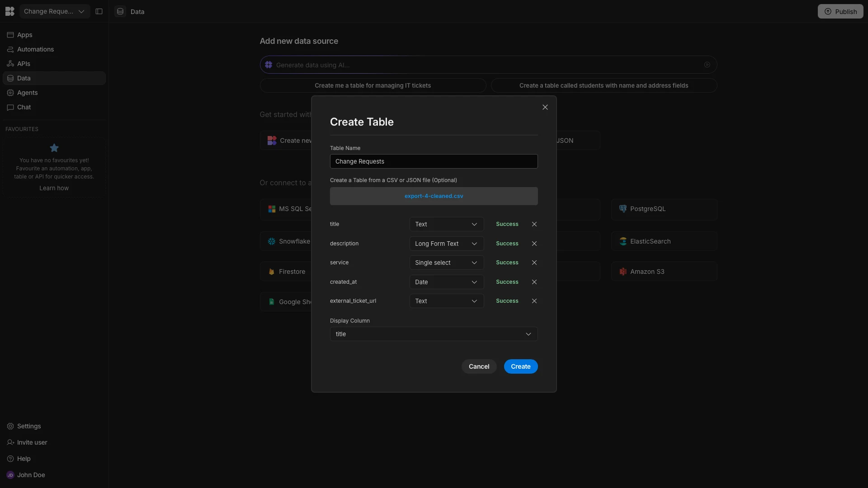This screenshot has height=488, width=868.
Task: Click the sidebar collapse panel icon
Action: click(99, 11)
